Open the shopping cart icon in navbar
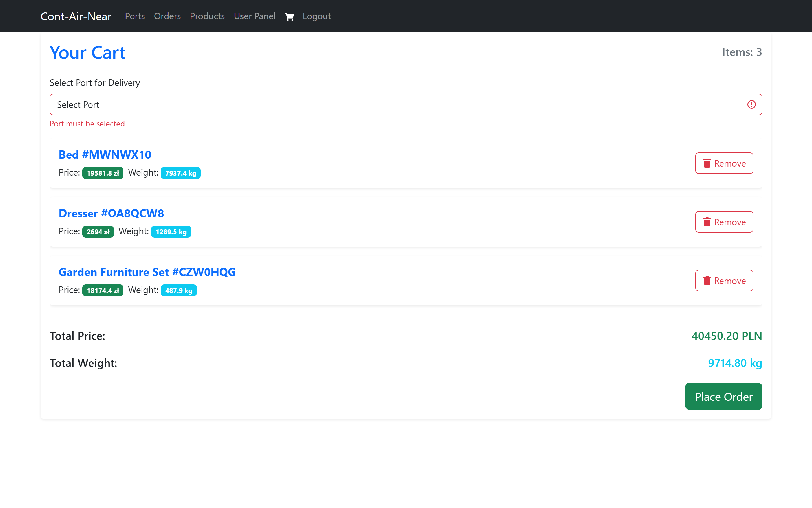 click(x=289, y=16)
